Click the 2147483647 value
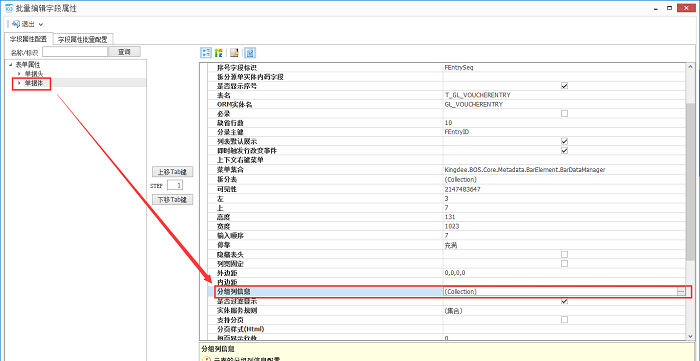Viewport: 700px width, 361px height. pos(462,189)
